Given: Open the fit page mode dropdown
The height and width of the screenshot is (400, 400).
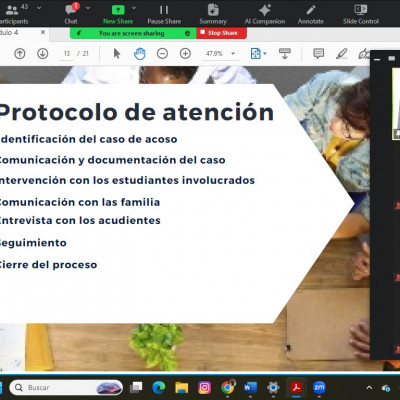Looking at the screenshot, I should pyautogui.click(x=259, y=53).
